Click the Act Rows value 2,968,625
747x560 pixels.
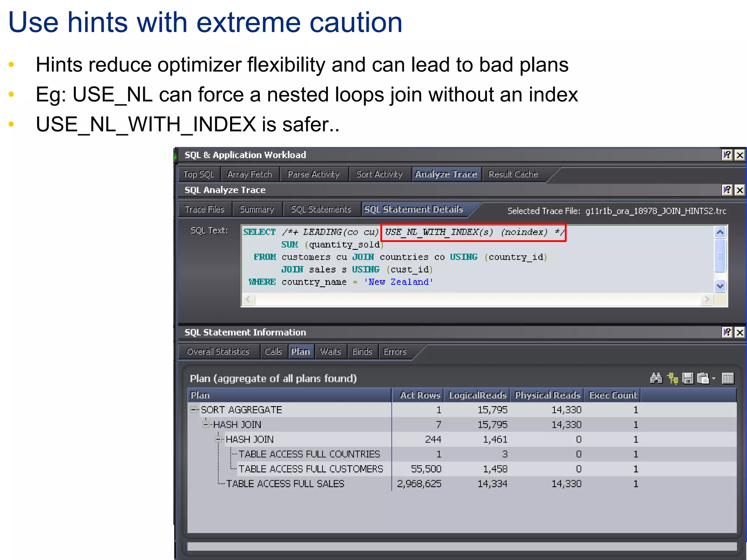(x=419, y=484)
